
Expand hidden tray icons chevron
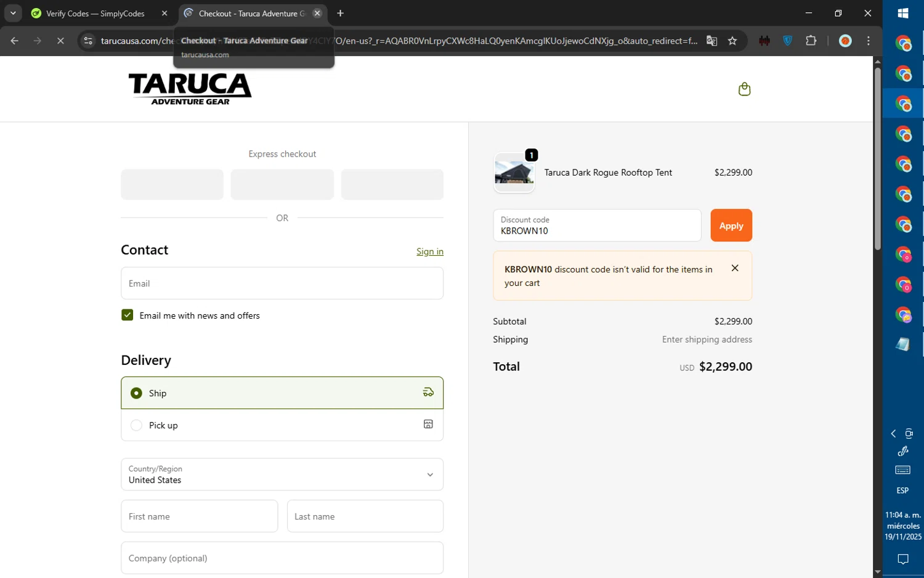tap(893, 434)
